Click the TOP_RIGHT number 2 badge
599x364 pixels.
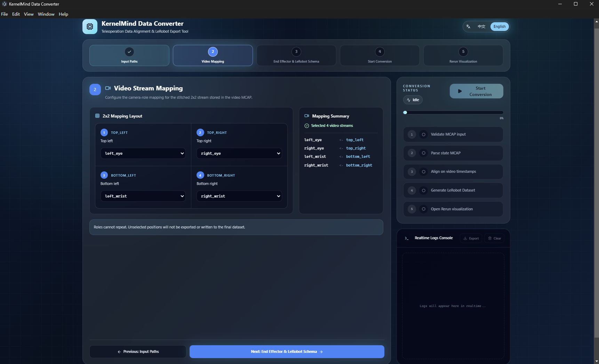pyautogui.click(x=200, y=132)
